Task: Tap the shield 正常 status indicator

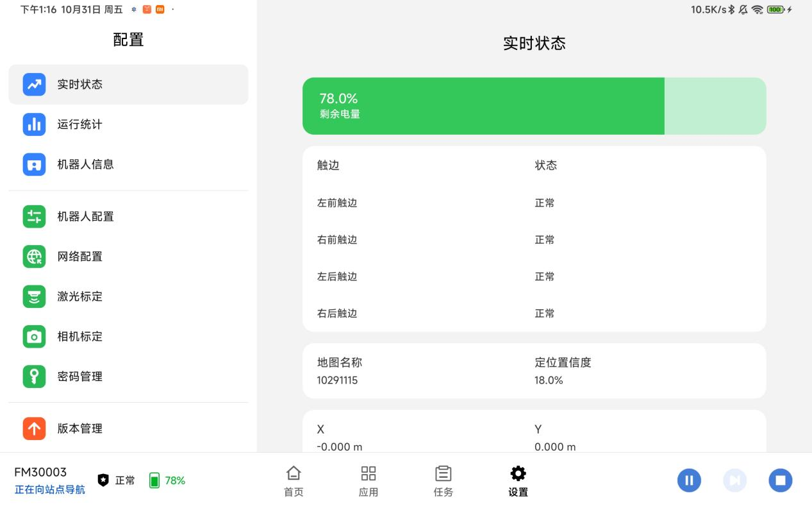Action: click(x=116, y=480)
